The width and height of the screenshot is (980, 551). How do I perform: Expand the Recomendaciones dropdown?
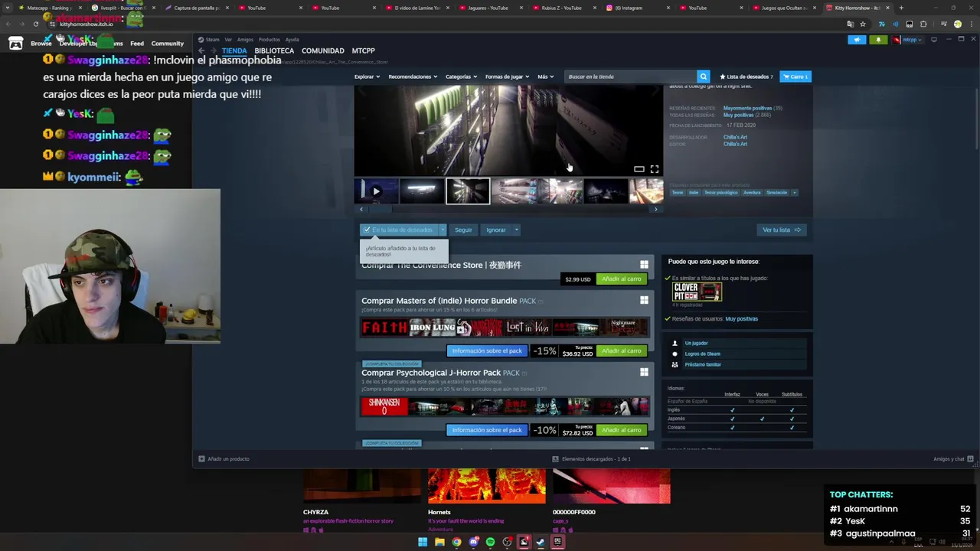[x=413, y=77]
